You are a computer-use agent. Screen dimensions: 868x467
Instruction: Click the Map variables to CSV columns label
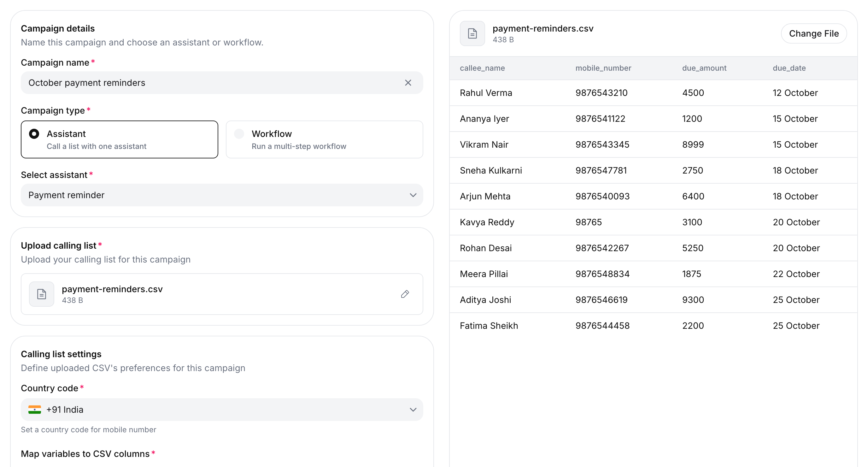pos(85,454)
